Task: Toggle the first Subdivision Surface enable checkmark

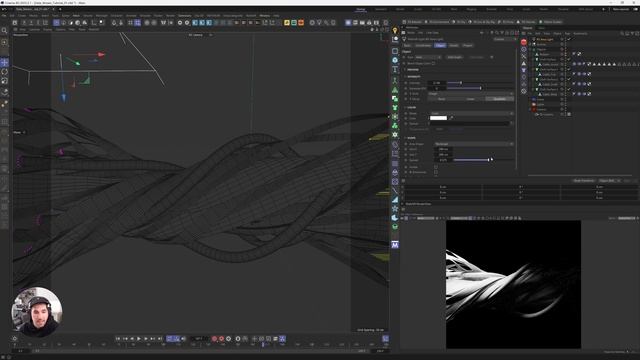Action: click(x=569, y=59)
